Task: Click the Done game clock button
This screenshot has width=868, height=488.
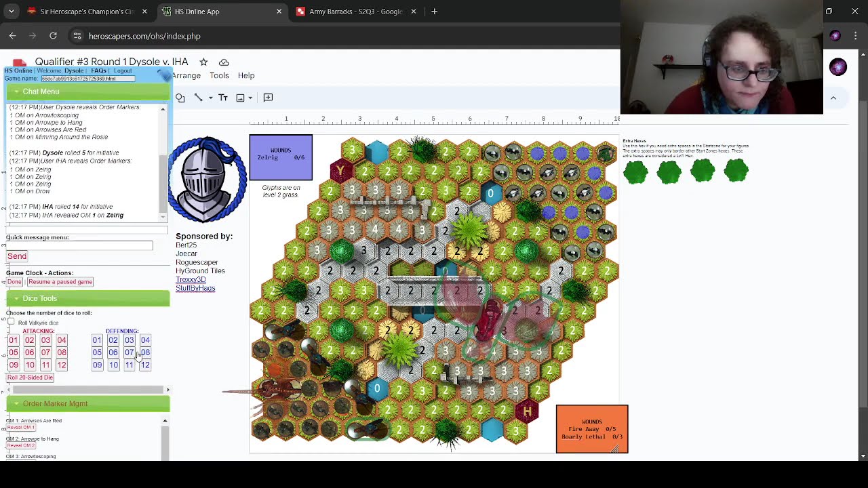Action: 14,282
